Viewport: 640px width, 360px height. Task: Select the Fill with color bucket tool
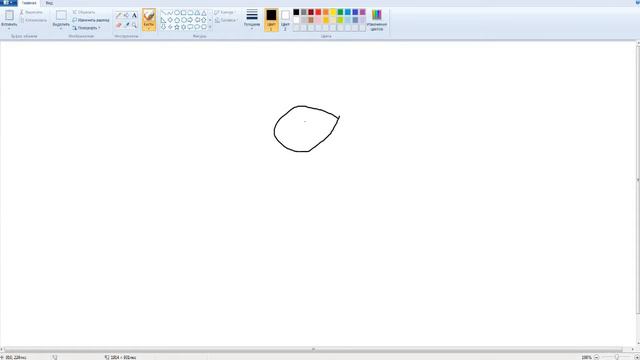(127, 16)
